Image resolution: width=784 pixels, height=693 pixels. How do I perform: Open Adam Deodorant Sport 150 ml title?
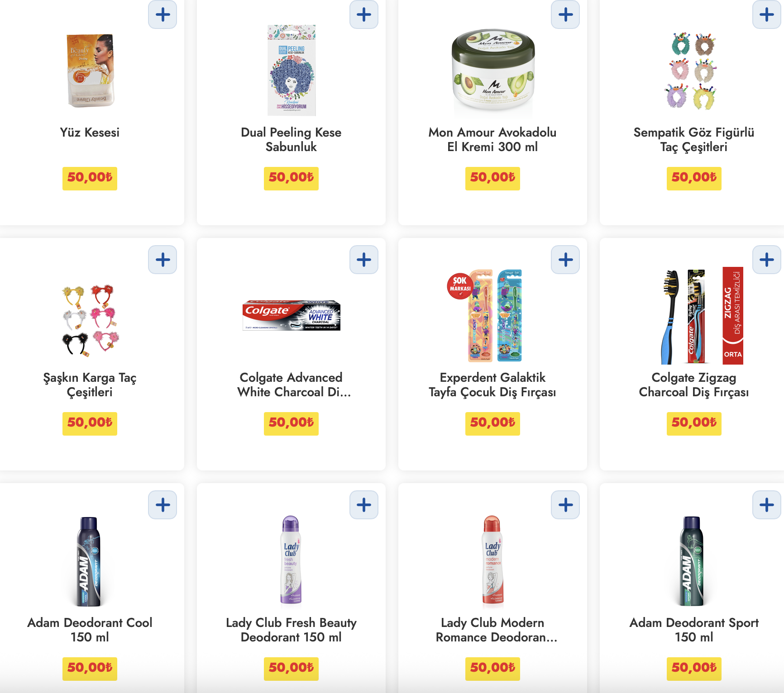pyautogui.click(x=694, y=630)
